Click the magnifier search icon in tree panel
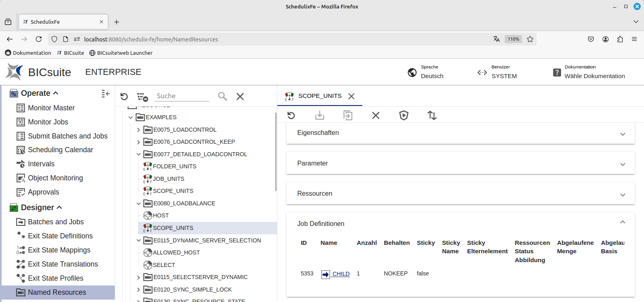 [x=223, y=96]
